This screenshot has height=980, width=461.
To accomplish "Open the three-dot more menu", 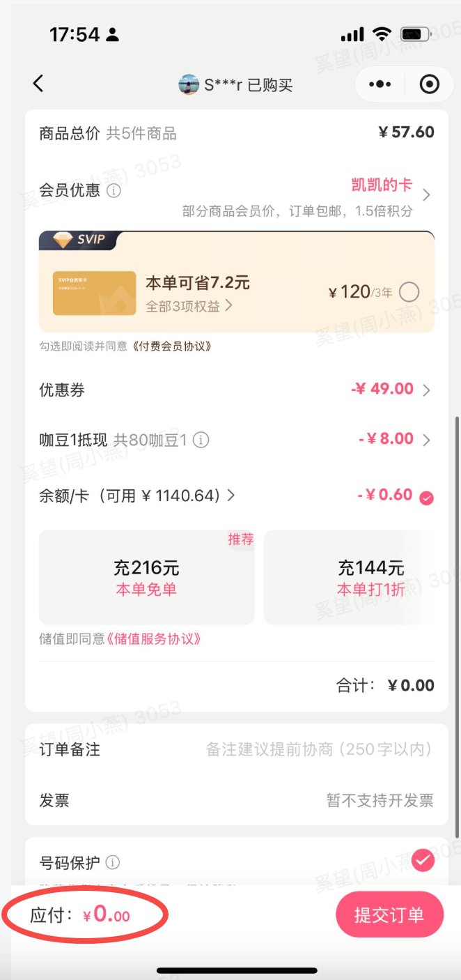I will pyautogui.click(x=380, y=84).
